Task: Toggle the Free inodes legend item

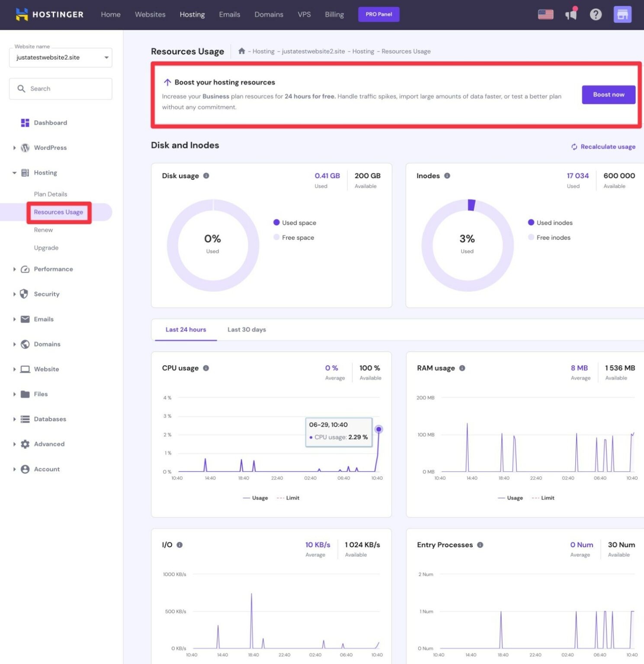Action: click(x=549, y=237)
